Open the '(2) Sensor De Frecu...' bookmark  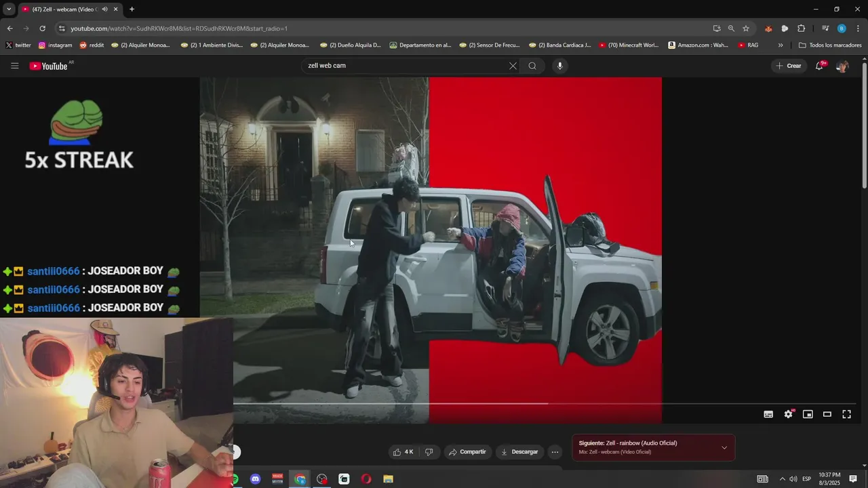click(490, 45)
